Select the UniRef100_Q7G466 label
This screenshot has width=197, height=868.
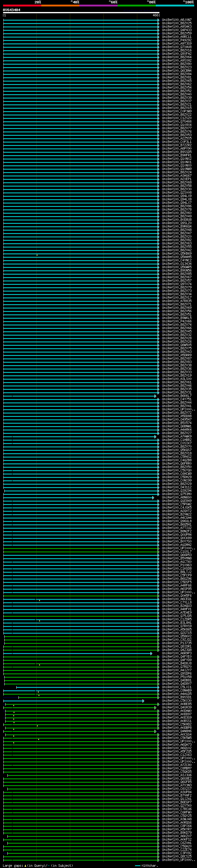pos(177,121)
